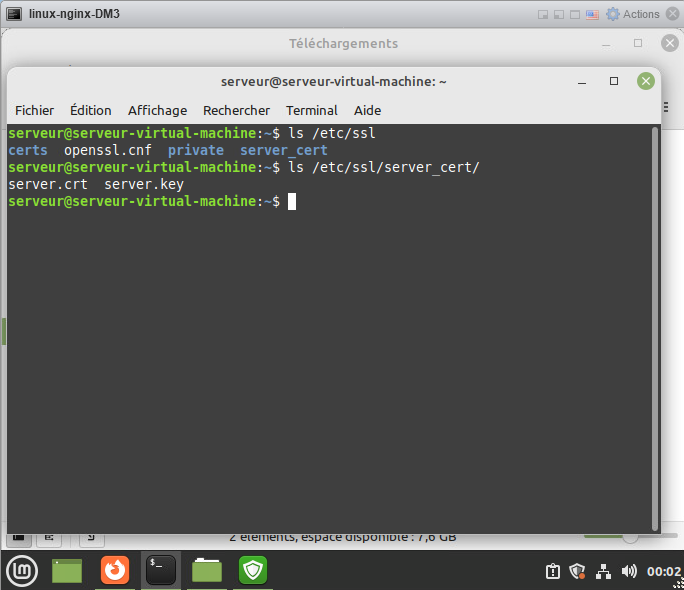
Task: Click the network connection tray icon
Action: (603, 572)
